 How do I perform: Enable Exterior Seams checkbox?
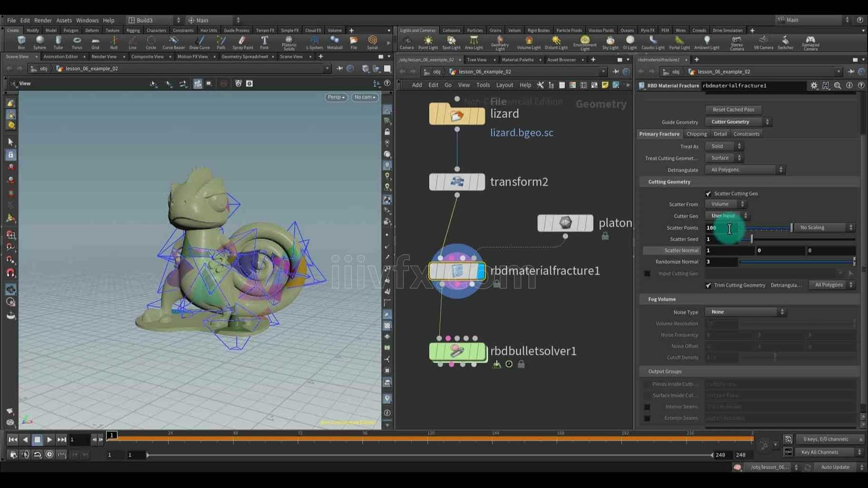[647, 419]
